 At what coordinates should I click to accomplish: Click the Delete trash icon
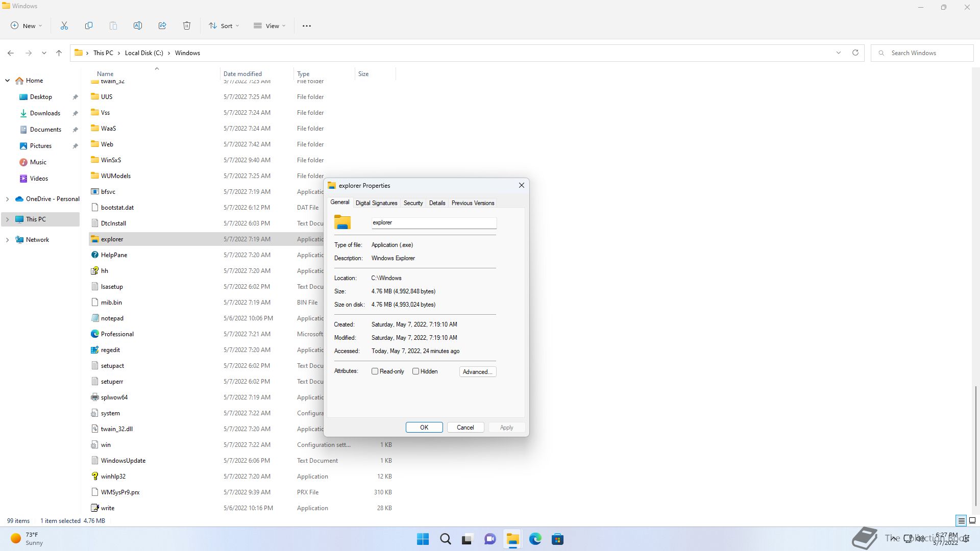coord(187,26)
